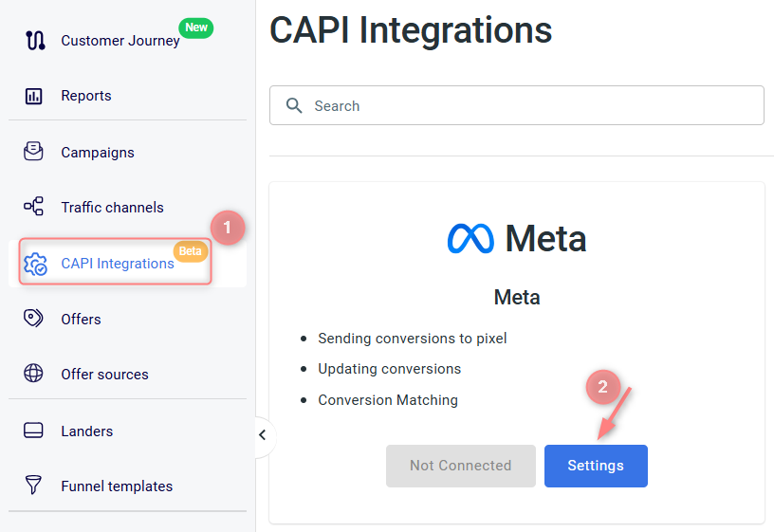Viewport: 774px width, 532px height.
Task: Click the Landers layout icon
Action: [x=33, y=431]
